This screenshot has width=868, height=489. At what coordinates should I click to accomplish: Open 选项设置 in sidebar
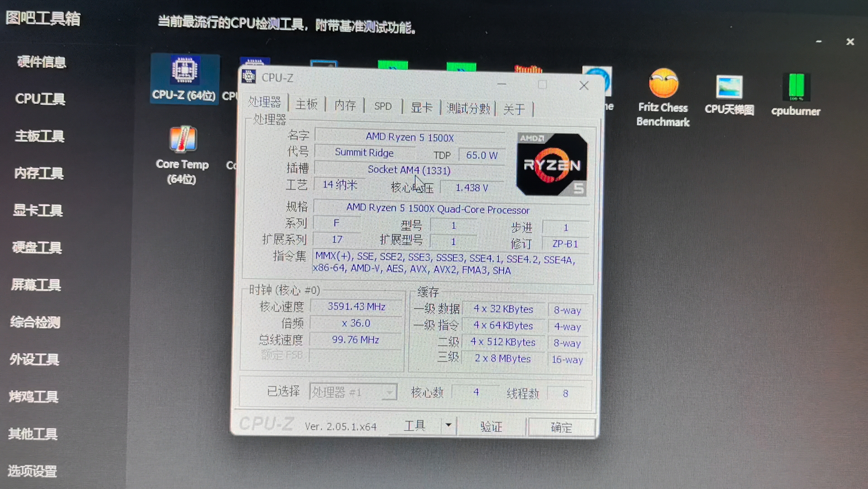click(32, 471)
